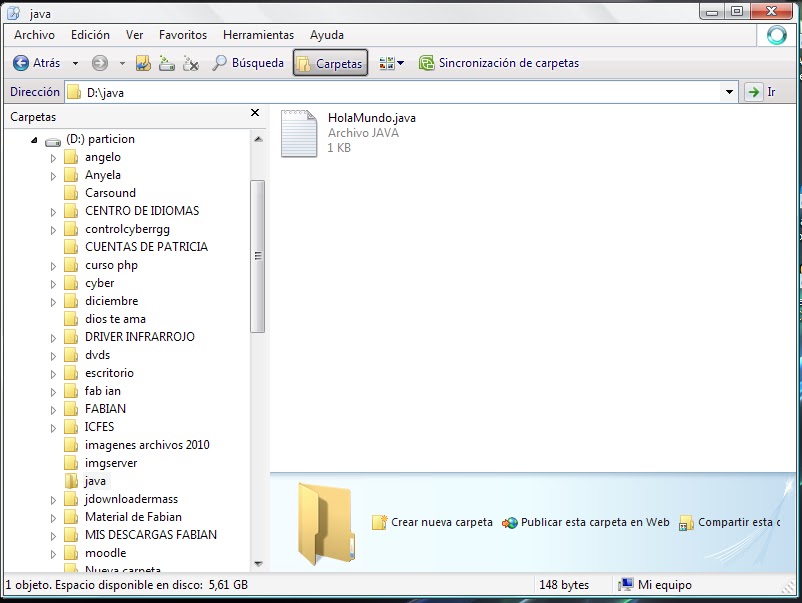Collapse the (D:) particion drive node
Screen dimensions: 802x603
34,140
